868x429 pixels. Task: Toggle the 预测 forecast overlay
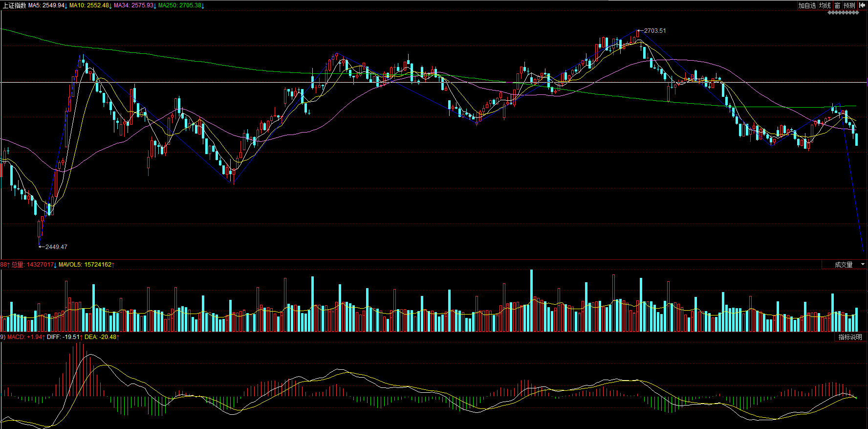pos(849,5)
